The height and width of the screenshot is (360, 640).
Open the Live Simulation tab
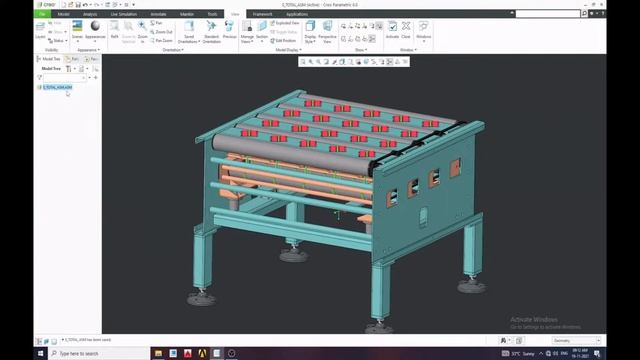123,14
